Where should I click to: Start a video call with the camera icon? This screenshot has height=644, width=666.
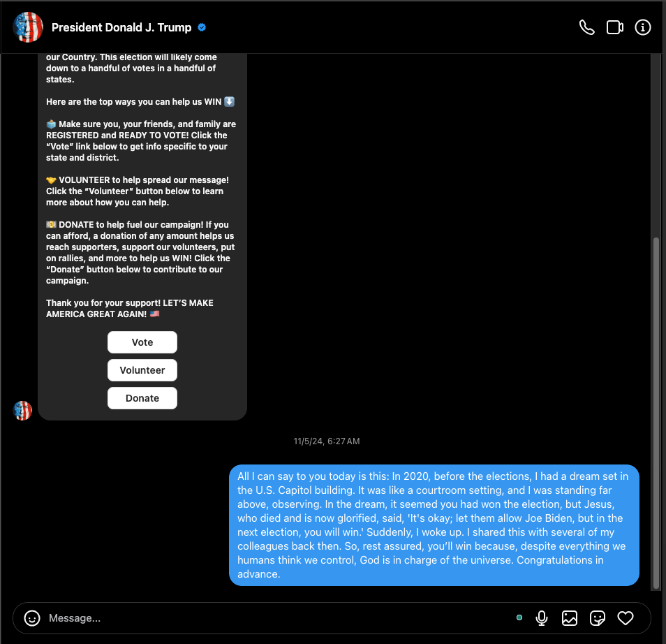coord(614,28)
